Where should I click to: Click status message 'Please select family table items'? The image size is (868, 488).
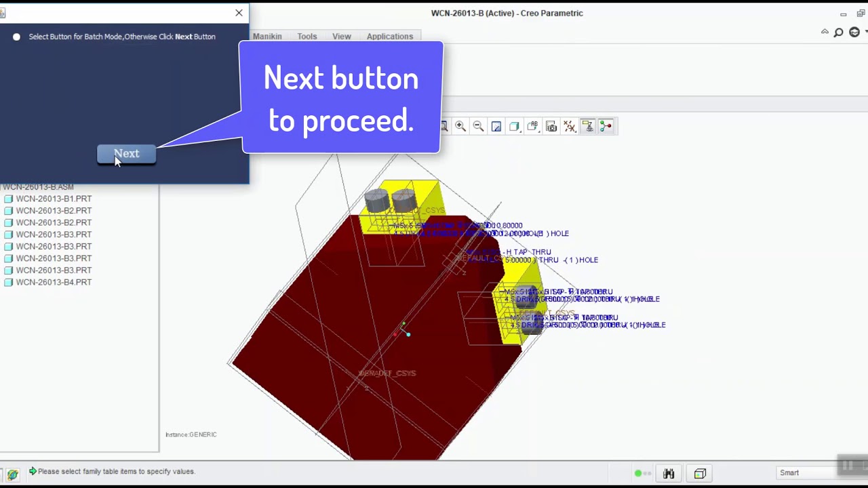pyautogui.click(x=116, y=471)
